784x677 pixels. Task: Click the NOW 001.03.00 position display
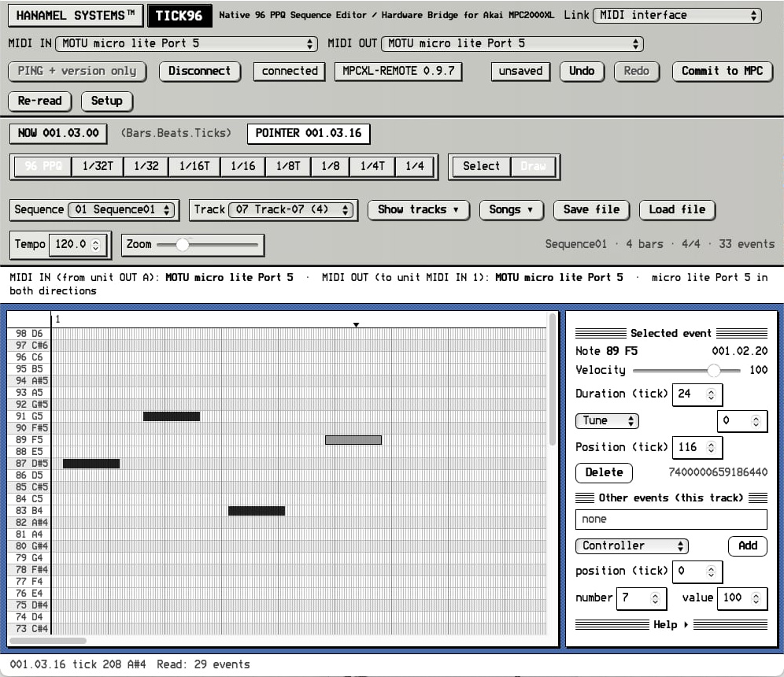(58, 134)
